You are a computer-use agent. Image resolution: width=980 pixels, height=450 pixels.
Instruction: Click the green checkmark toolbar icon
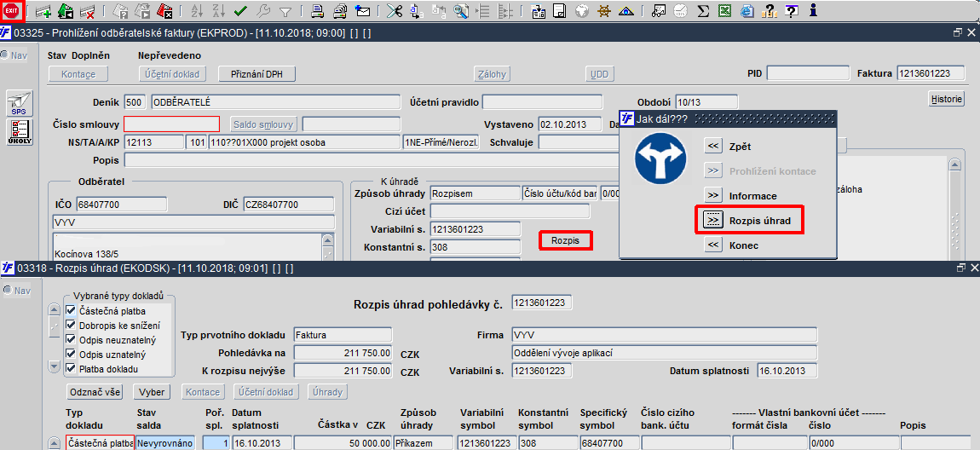241,10
